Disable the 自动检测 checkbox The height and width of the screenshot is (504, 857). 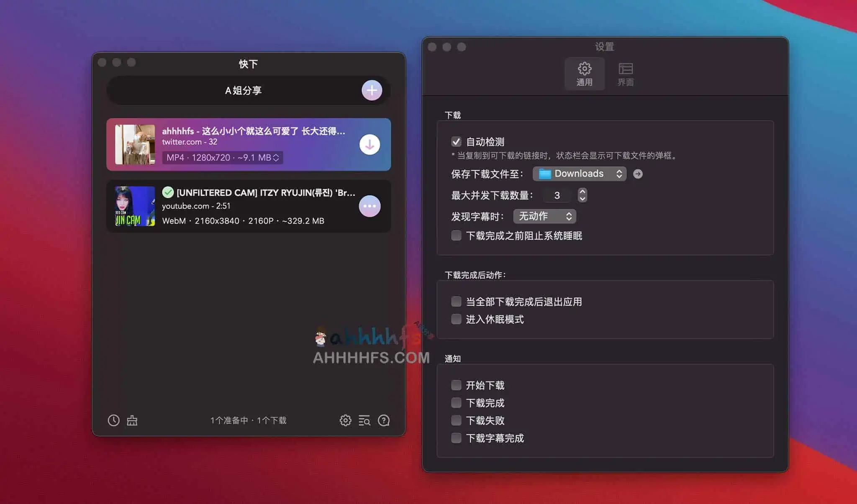tap(456, 141)
